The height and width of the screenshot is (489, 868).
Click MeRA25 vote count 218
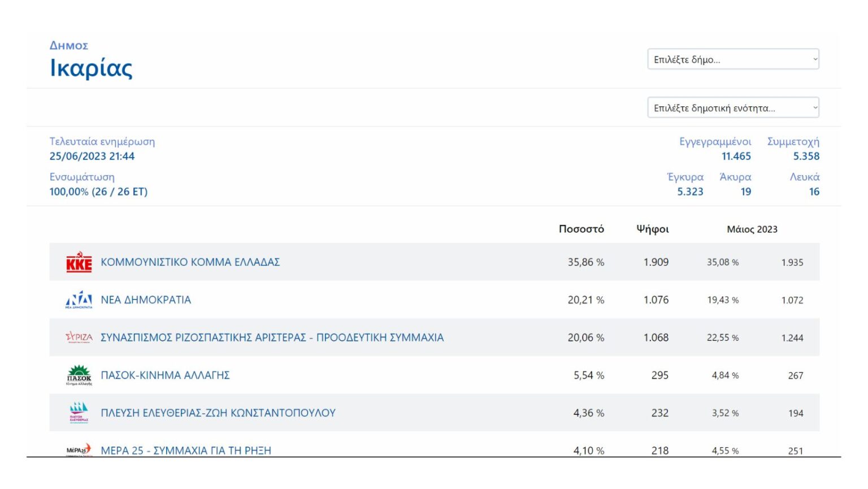[x=660, y=451]
